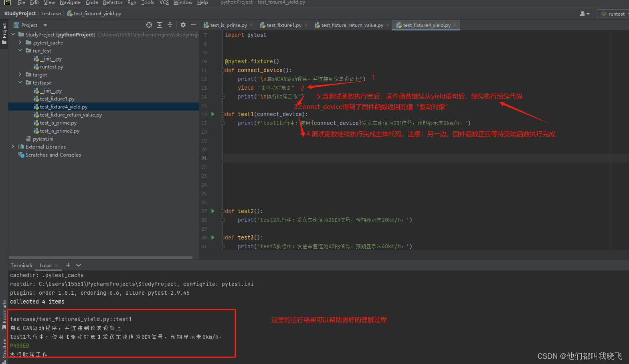Screen dimensions: 629x364
Task: Run test3 using the gutter run arrow
Action: tap(213, 237)
